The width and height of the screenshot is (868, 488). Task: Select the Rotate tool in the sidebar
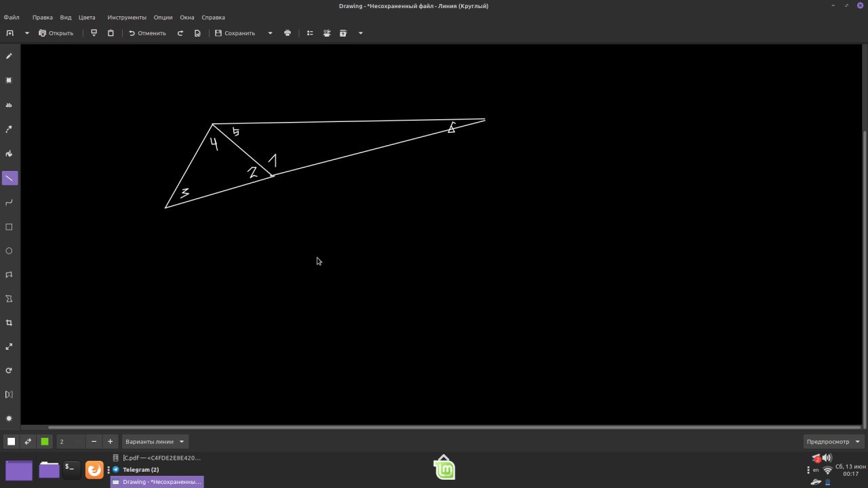tap(9, 371)
